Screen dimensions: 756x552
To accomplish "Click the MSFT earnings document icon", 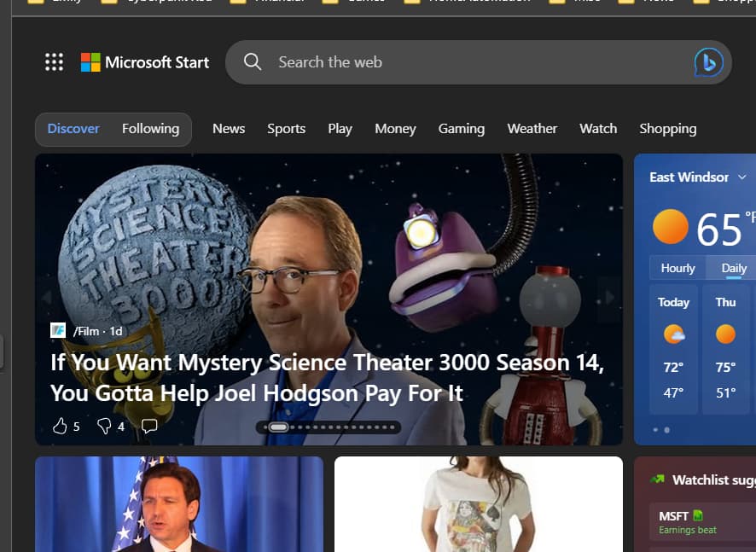I will click(698, 515).
